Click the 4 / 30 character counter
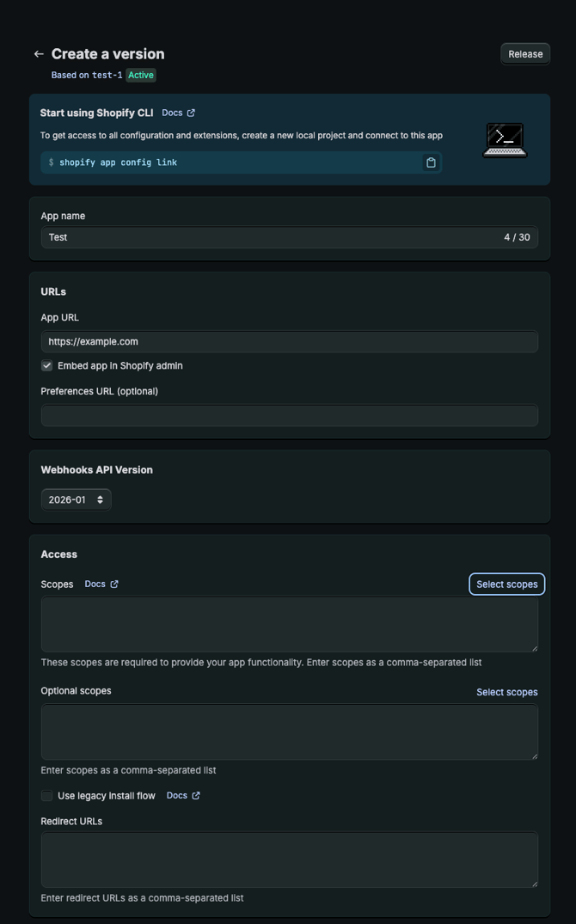This screenshot has height=924, width=576. point(517,237)
